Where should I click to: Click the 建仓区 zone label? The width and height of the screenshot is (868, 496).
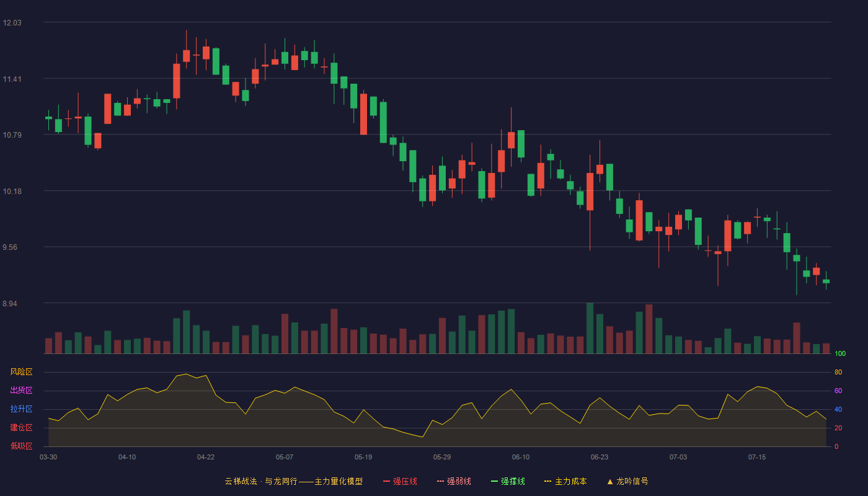coord(21,428)
